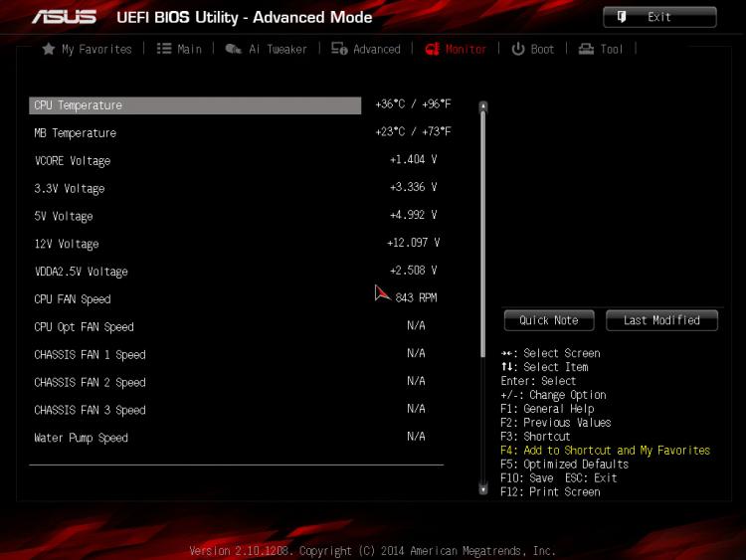Select CHASSIS FAN 3 Speed item
The width and height of the screenshot is (746, 560).
90,410
